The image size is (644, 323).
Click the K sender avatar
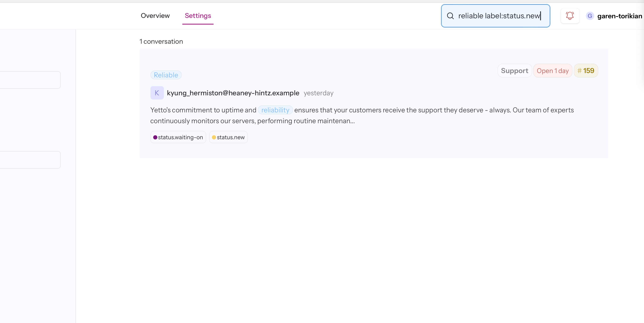(157, 93)
